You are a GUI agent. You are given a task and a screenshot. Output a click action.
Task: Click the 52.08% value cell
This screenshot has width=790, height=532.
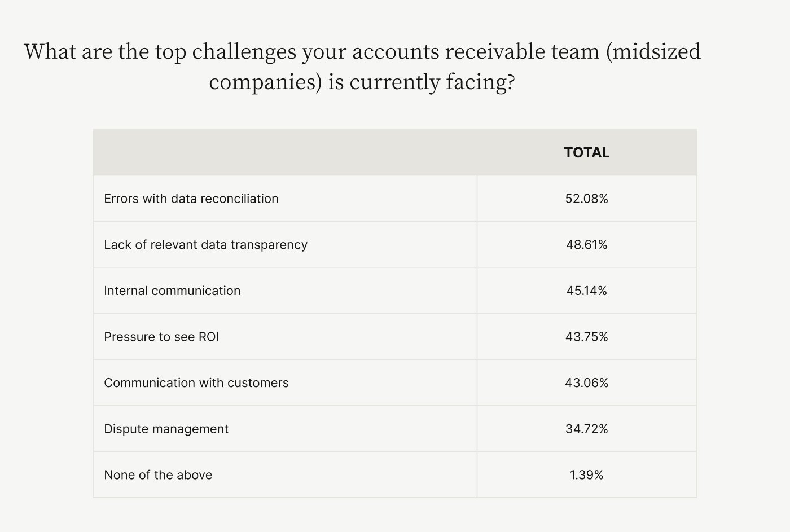pyautogui.click(x=587, y=199)
